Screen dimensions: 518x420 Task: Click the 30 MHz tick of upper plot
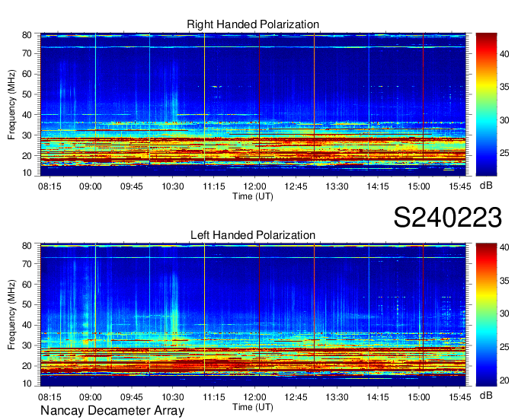point(27,135)
